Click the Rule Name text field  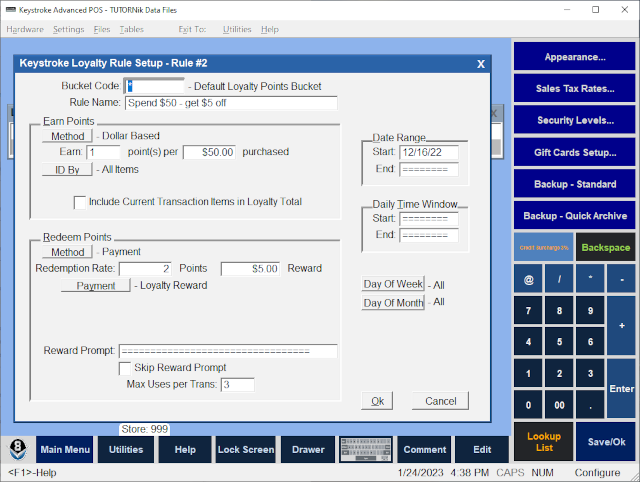pos(230,103)
